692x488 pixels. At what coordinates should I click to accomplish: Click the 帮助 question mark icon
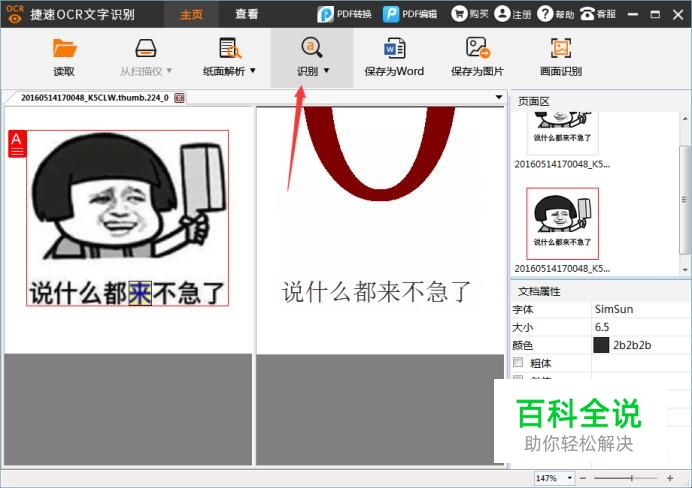[x=545, y=14]
